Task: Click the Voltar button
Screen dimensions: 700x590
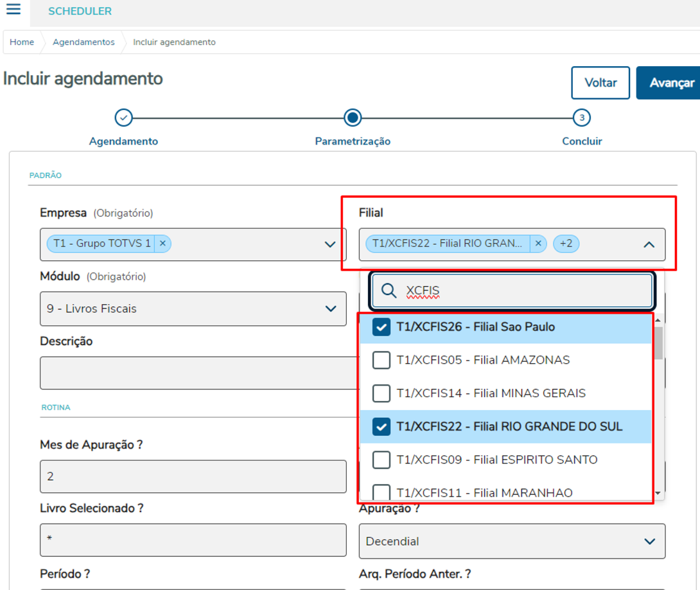Action: click(600, 83)
